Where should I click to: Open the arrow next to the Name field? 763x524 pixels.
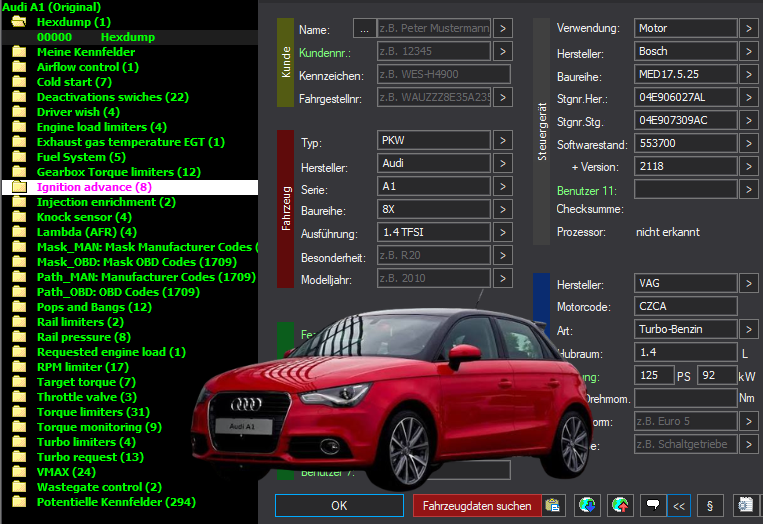pos(503,28)
